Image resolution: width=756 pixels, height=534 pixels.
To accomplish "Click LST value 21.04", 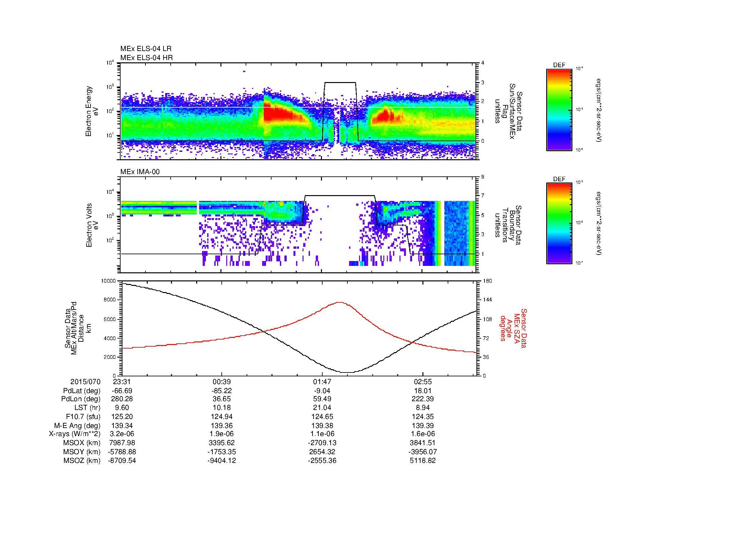I will tap(322, 408).
